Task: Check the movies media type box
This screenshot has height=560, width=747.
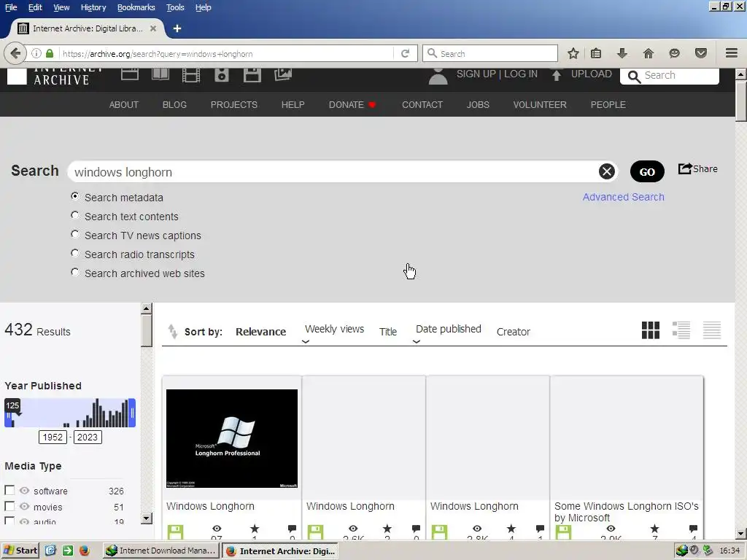Action: [9, 506]
